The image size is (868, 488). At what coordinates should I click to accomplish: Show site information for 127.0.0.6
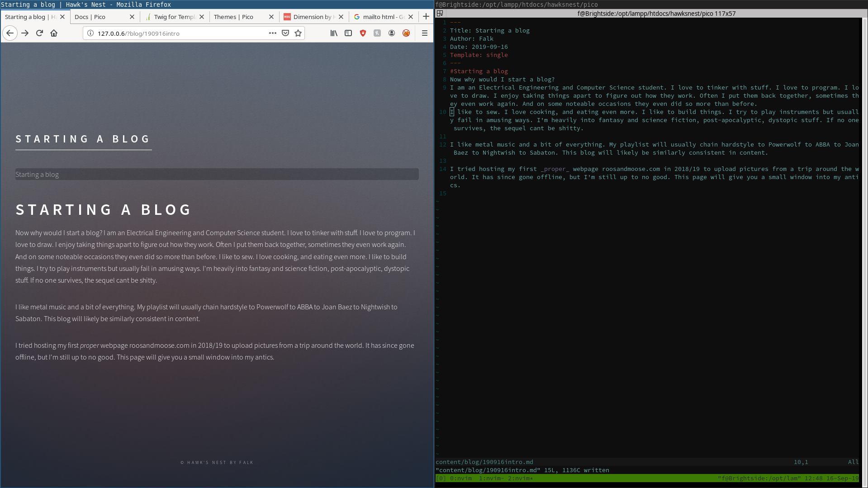coord(90,33)
